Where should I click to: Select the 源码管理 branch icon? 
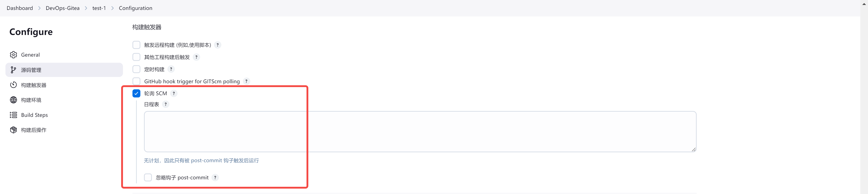pos(14,70)
